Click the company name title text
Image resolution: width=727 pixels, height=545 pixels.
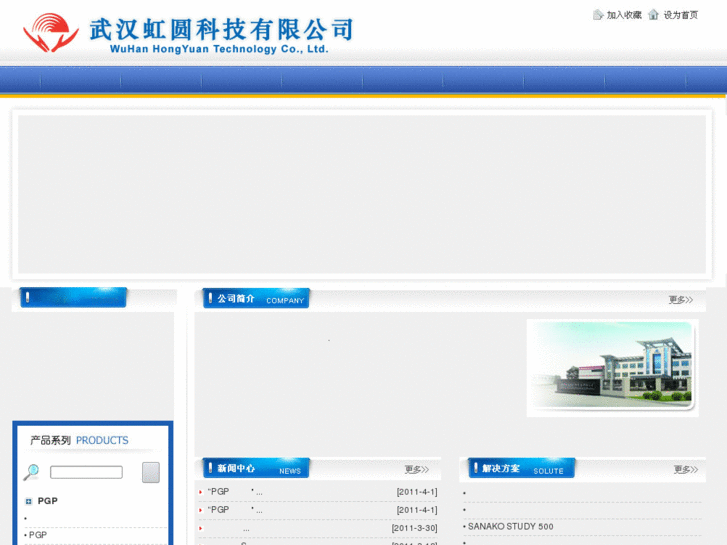[221, 35]
